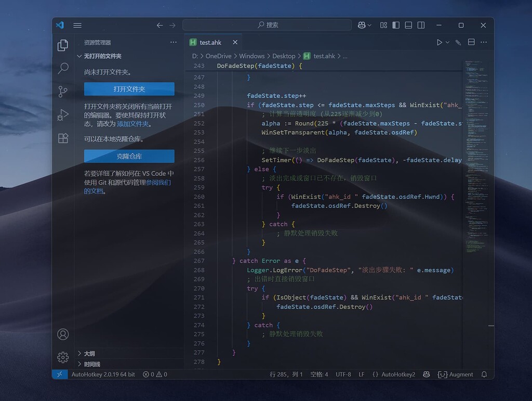532x401 pixels.
Task: Open problems errors and warnings indicator
Action: [155, 374]
